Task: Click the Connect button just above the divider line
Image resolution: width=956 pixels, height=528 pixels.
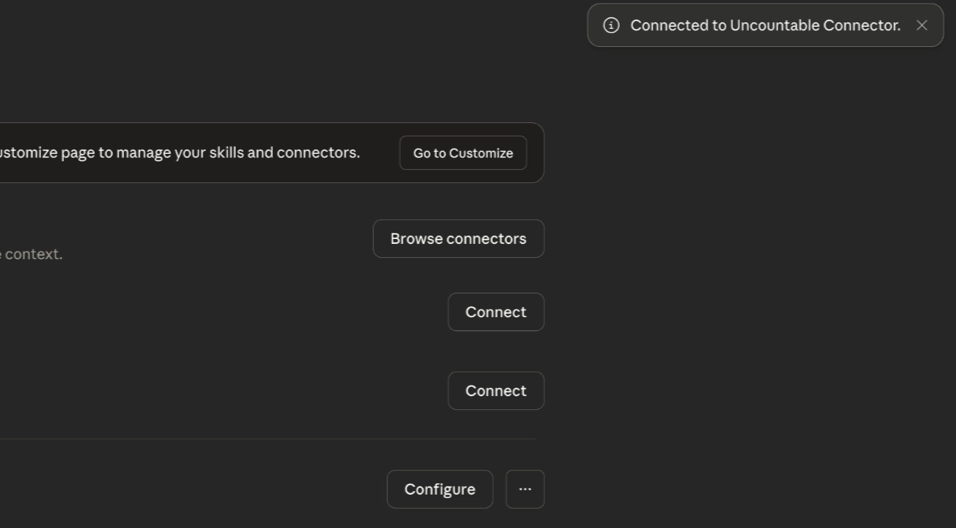Action: (496, 391)
